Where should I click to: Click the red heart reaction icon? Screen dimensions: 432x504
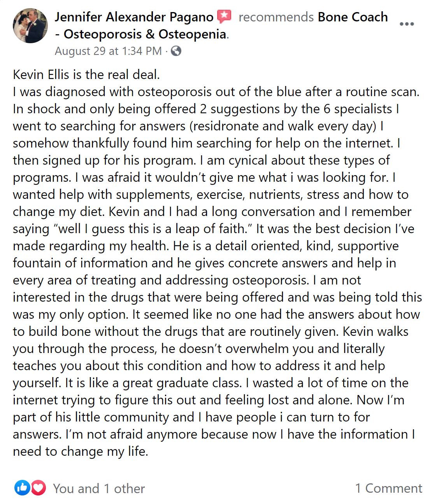point(38,488)
